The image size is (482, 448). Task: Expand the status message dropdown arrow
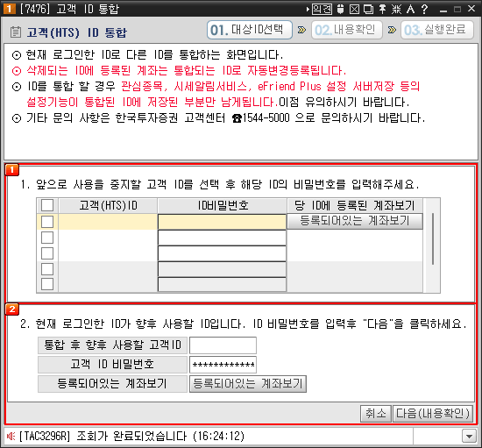(470, 436)
